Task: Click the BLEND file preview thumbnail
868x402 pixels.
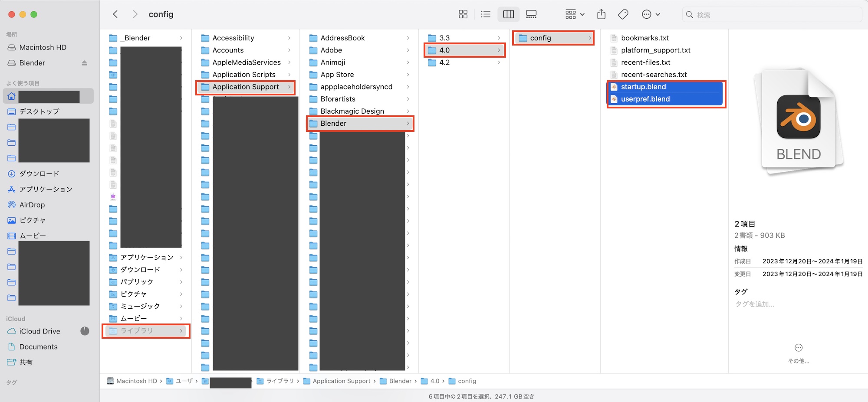Action: click(x=798, y=122)
